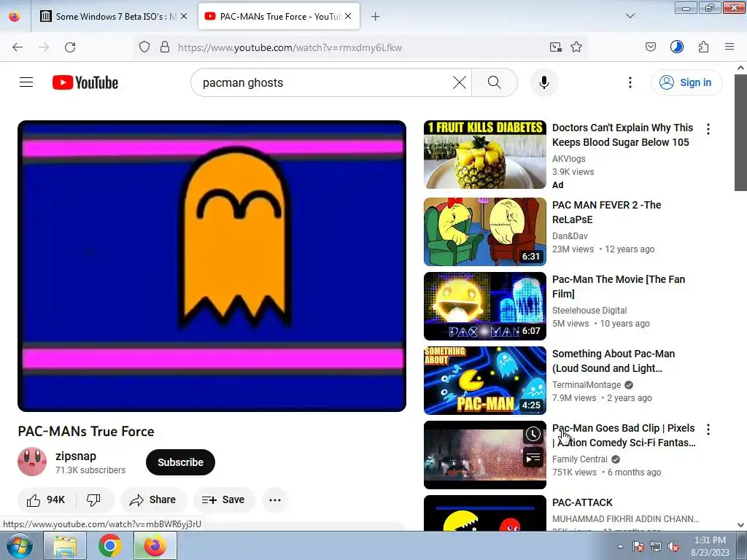The width and height of the screenshot is (747, 560).
Task: Open Windows Start orb
Action: pyautogui.click(x=19, y=545)
